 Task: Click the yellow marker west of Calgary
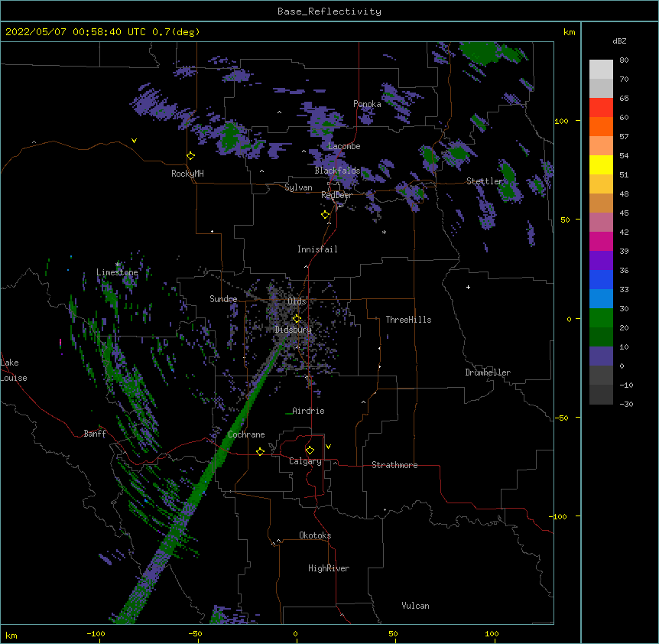coord(260,451)
